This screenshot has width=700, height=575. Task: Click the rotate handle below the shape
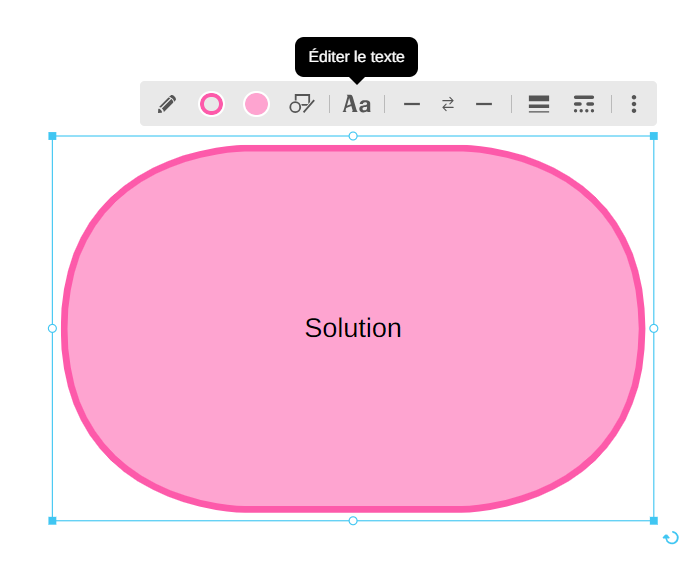tap(671, 538)
